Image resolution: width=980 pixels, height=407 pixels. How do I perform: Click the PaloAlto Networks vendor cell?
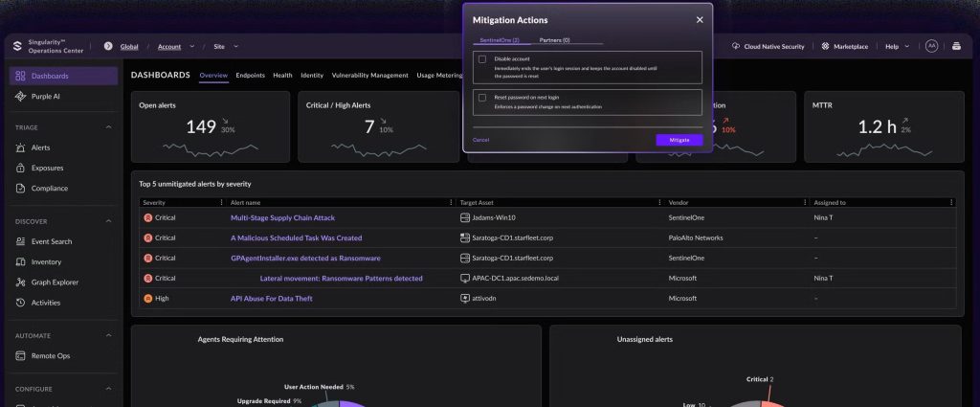pyautogui.click(x=696, y=238)
